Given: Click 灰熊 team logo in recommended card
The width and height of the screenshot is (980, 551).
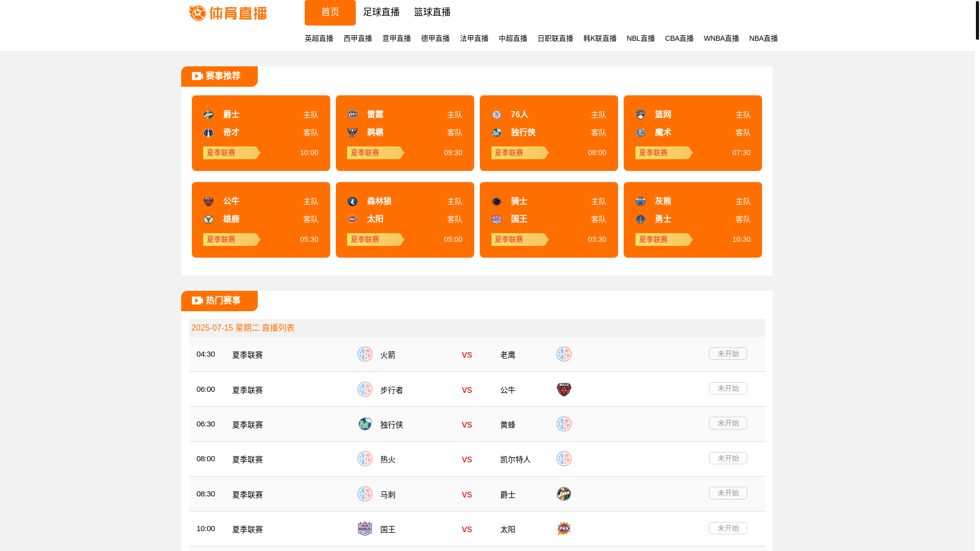Looking at the screenshot, I should tap(641, 202).
